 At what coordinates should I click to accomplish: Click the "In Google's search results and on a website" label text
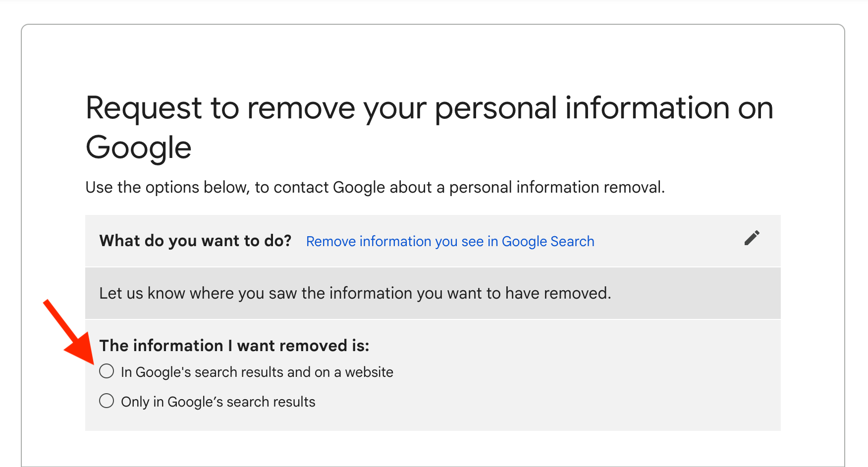(x=257, y=372)
